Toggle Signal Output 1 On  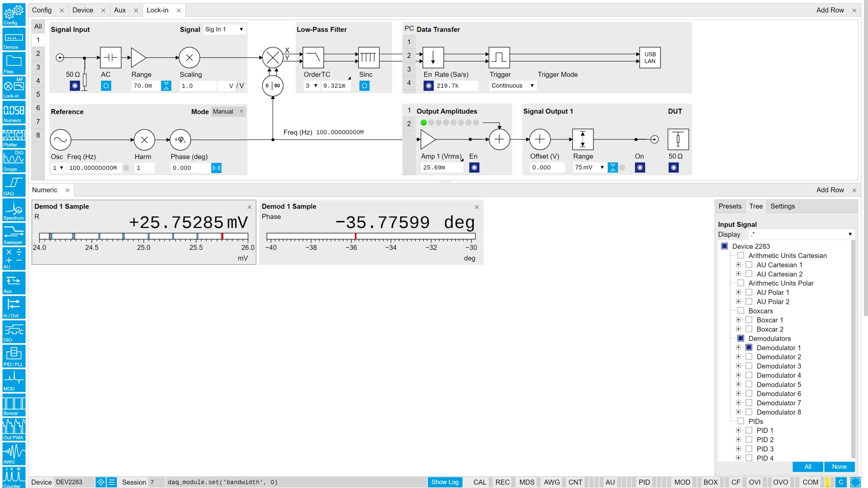tap(640, 168)
